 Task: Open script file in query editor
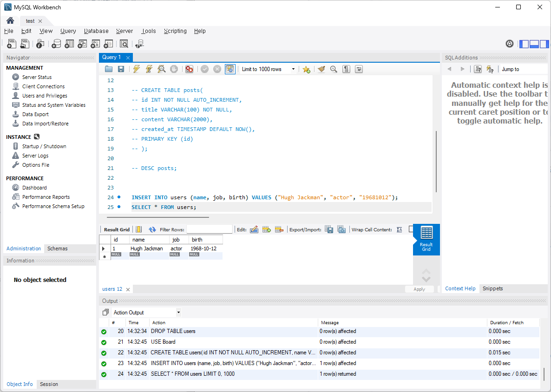point(109,69)
